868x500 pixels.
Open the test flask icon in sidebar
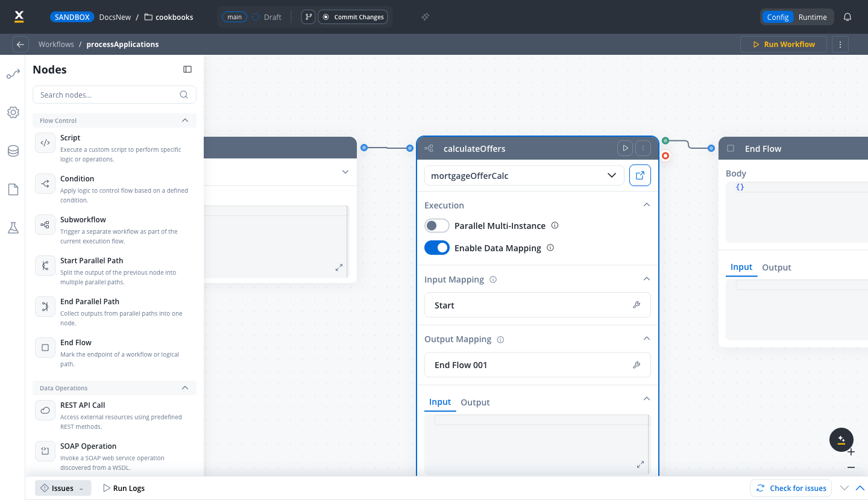13,228
